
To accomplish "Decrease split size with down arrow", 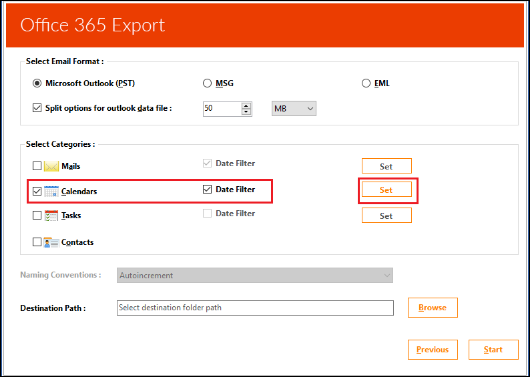I will pyautogui.click(x=246, y=112).
